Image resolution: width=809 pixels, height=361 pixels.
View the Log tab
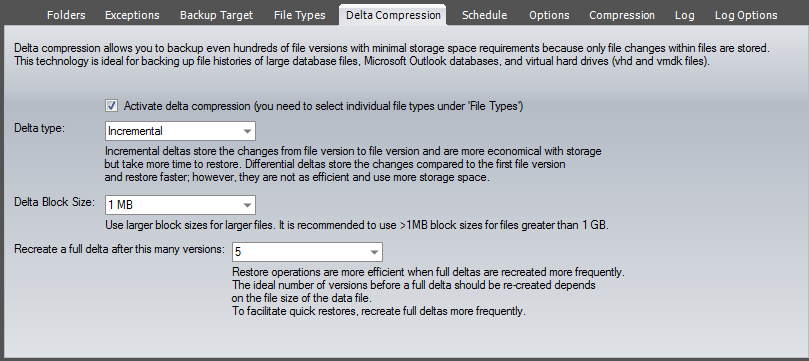685,15
